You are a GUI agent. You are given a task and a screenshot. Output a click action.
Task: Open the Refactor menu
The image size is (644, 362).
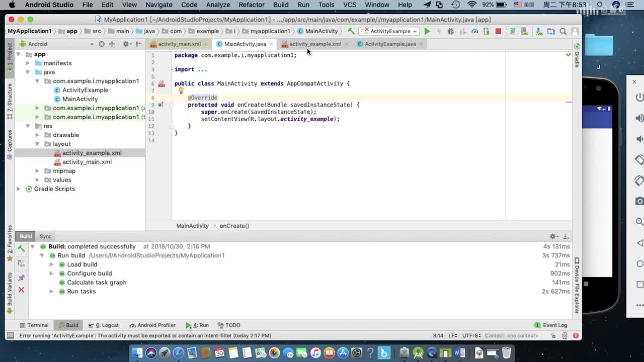click(252, 5)
